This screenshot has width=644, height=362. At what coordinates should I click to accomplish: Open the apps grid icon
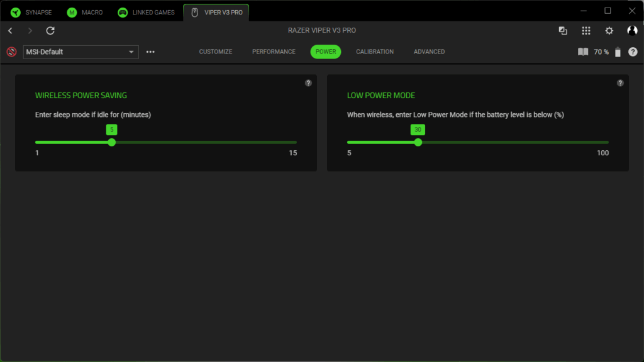586,31
